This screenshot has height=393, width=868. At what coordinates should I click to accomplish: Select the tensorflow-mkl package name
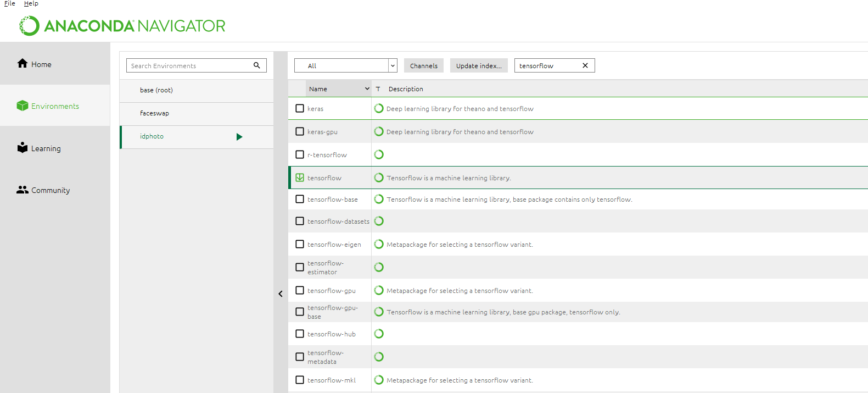pyautogui.click(x=332, y=380)
